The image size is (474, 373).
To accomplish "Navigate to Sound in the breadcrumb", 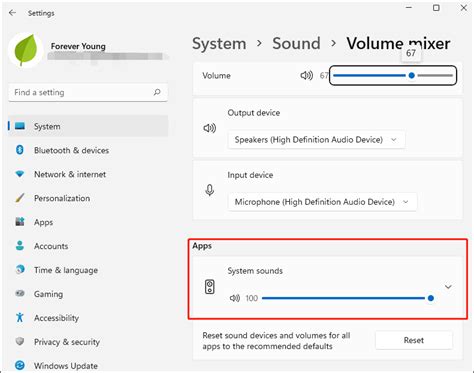I will pyautogui.click(x=296, y=43).
